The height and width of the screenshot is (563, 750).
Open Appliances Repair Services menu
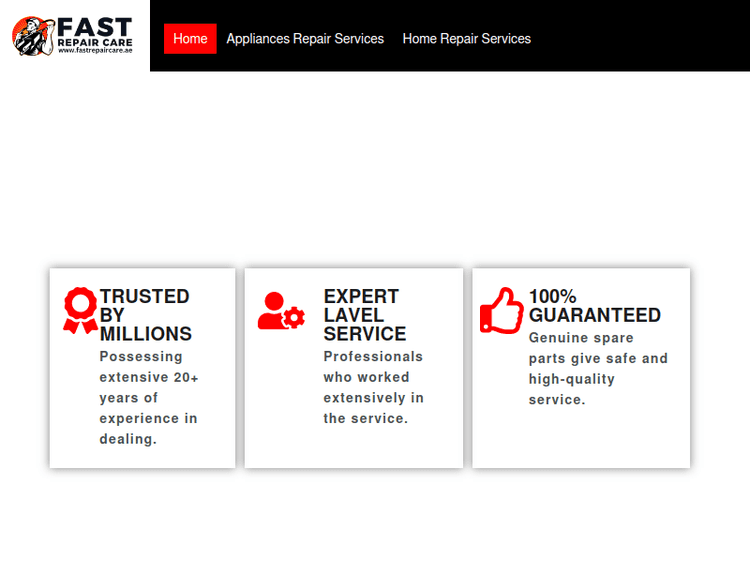click(305, 39)
